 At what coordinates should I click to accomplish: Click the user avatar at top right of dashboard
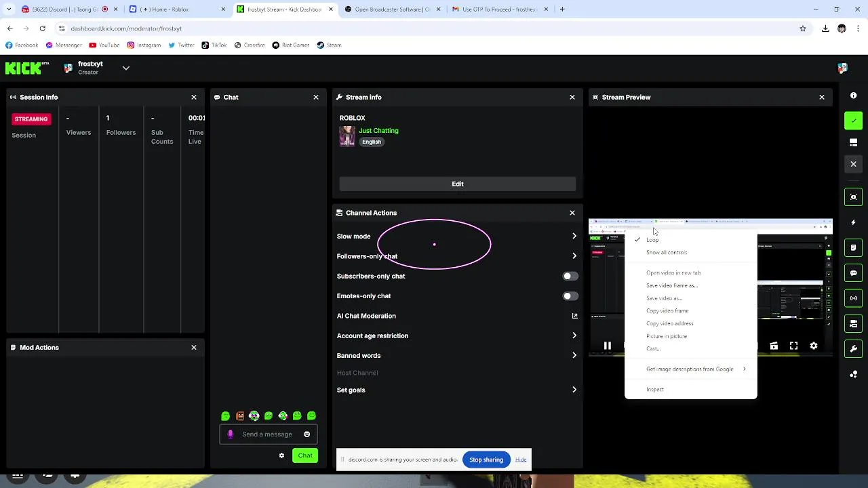pos(842,68)
